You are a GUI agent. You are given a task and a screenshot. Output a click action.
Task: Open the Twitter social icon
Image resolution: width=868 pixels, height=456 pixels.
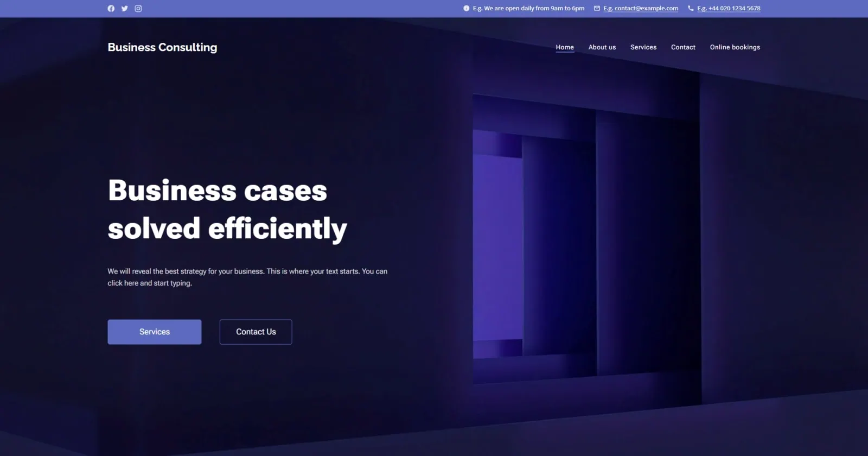(125, 9)
